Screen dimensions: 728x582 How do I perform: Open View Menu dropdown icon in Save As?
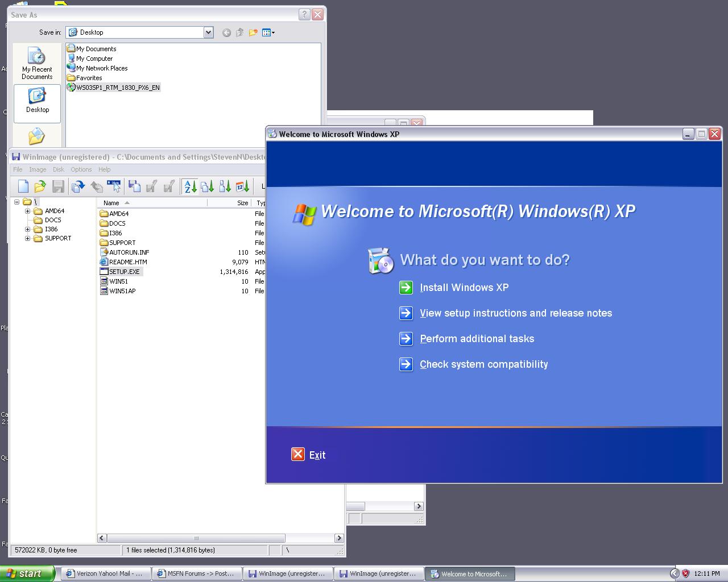[268, 33]
